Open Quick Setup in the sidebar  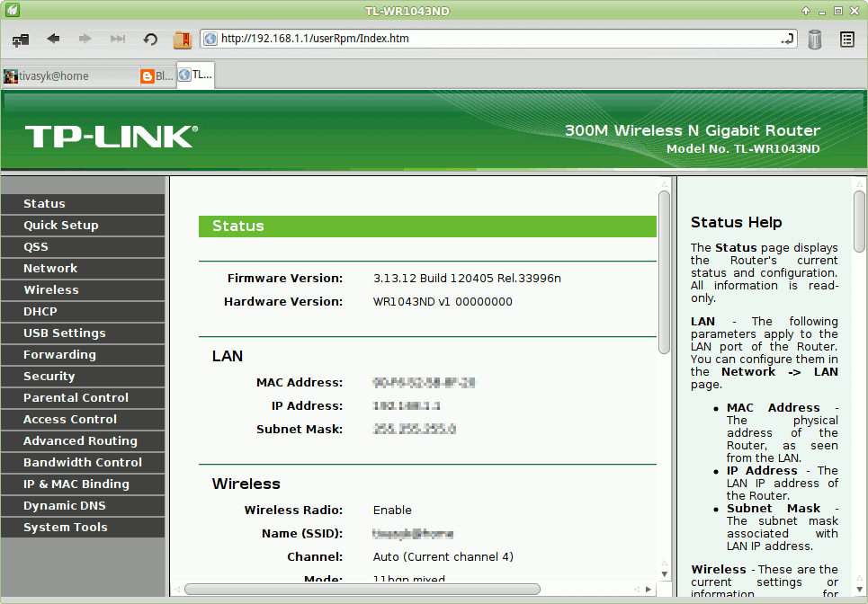pyautogui.click(x=83, y=225)
